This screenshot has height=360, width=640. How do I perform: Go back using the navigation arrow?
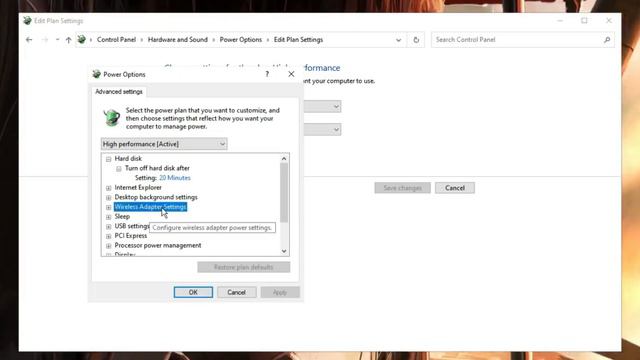[x=29, y=40]
